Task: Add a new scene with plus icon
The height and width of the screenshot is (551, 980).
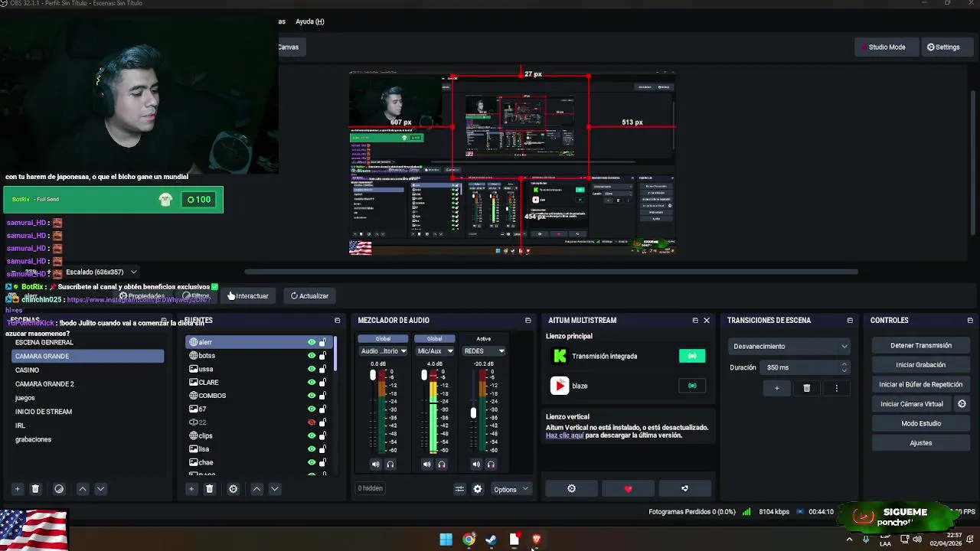Action: 17,489
